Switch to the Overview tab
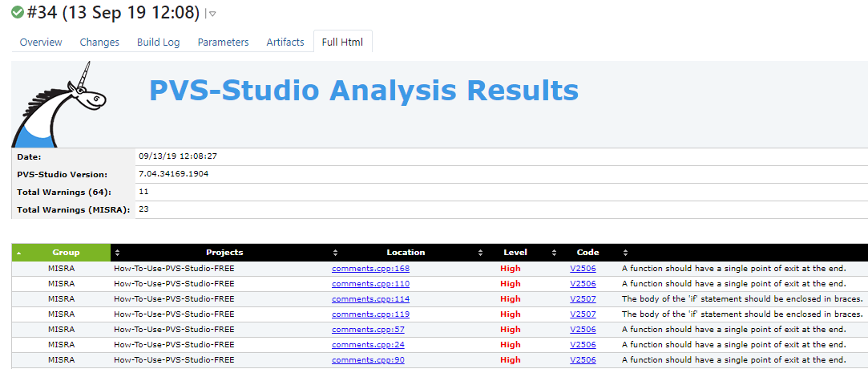The height and width of the screenshot is (369, 868). (41, 42)
